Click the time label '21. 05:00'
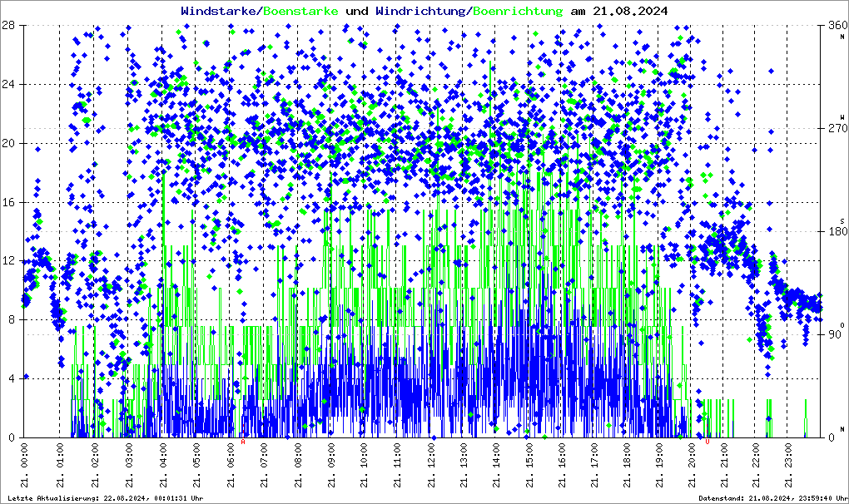Screen dimensions: 849x504 tap(196, 465)
